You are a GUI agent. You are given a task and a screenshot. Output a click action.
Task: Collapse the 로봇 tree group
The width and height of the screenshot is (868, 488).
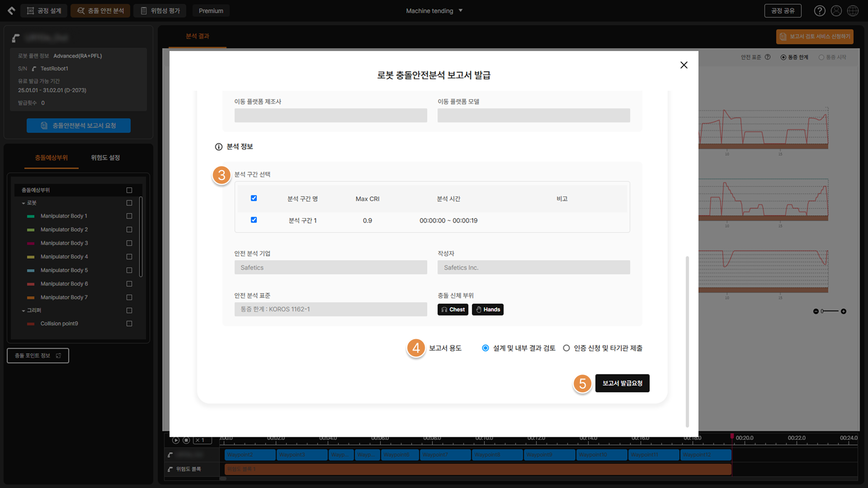coord(24,203)
